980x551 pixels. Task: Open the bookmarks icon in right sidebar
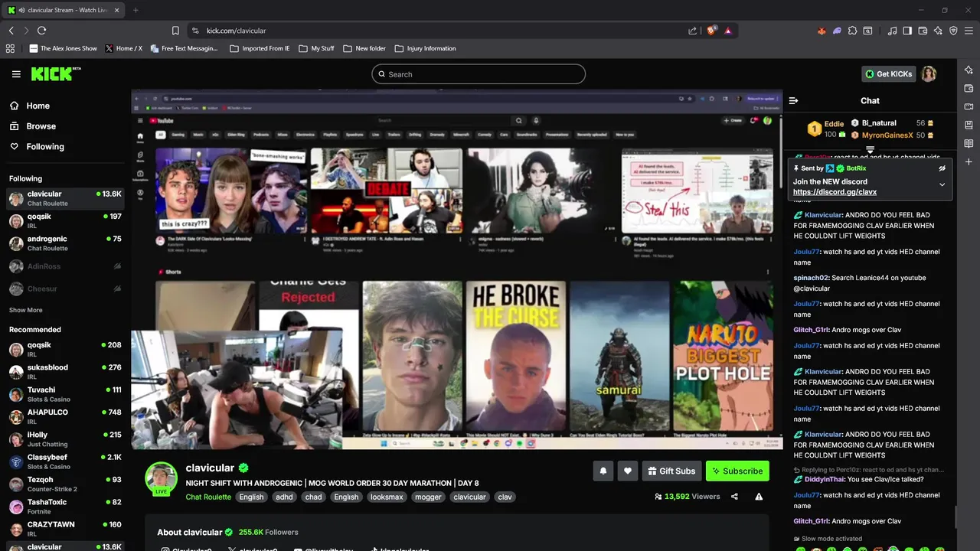coord(969,125)
